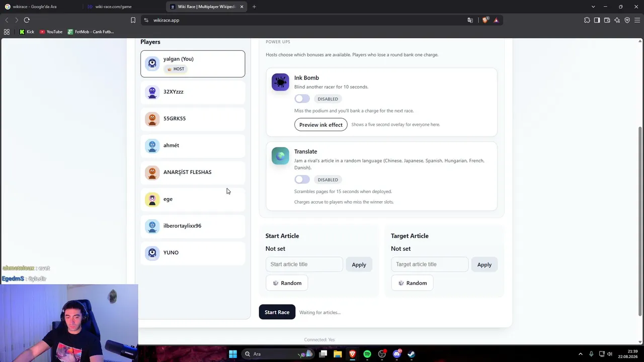The image size is (644, 362).
Task: Click the bookmark icon in address bar
Action: (133, 20)
